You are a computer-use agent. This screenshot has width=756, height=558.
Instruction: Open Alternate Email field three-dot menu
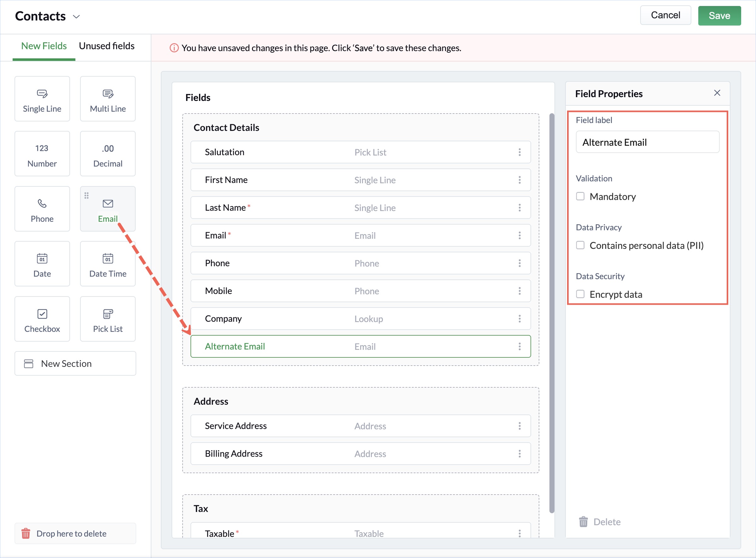[x=519, y=346]
